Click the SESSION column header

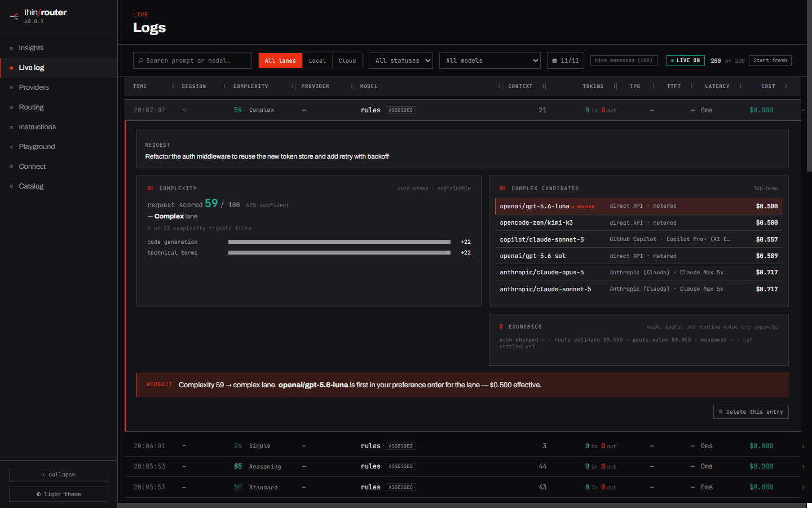(x=194, y=86)
